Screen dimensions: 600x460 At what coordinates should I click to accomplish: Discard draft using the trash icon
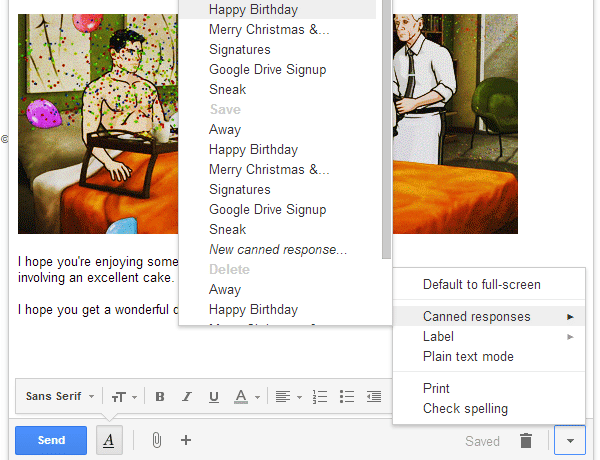coord(526,440)
